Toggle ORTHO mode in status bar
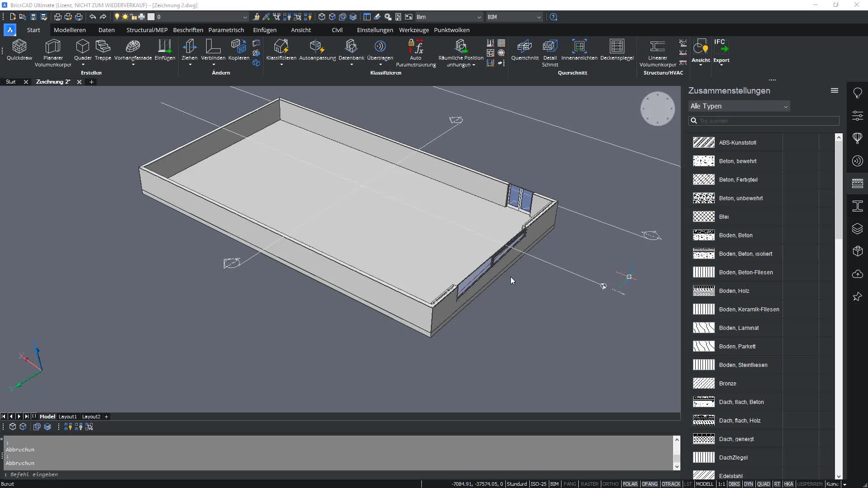This screenshot has width=868, height=488. tap(610, 484)
